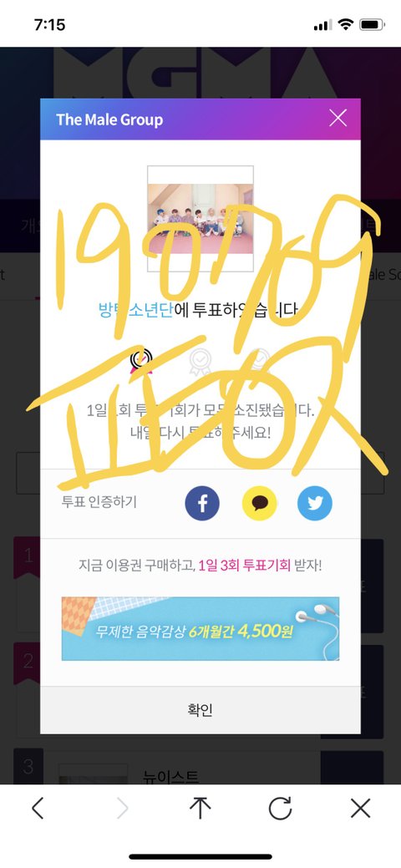Tap the first pink vote medal
This screenshot has height=868, width=401.
click(140, 361)
